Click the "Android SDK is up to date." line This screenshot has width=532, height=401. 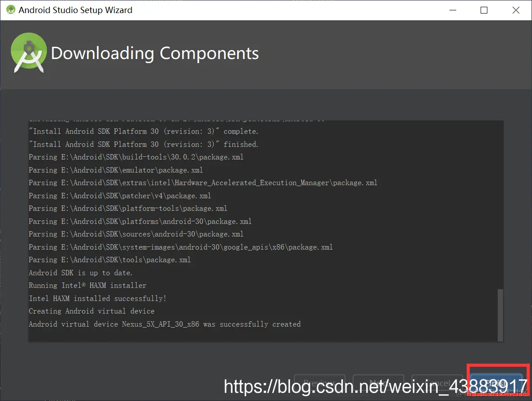coord(80,273)
